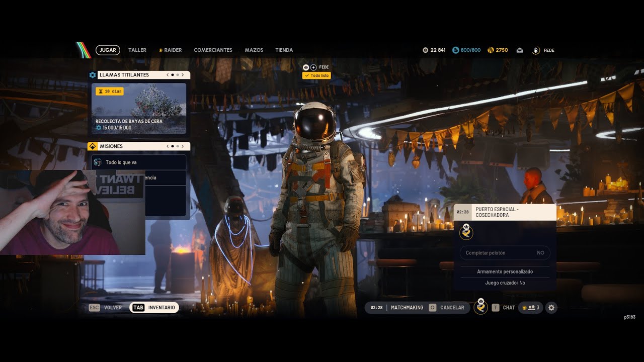The width and height of the screenshot is (644, 362).
Task: Click the gold raider token icon
Action: 491,50
